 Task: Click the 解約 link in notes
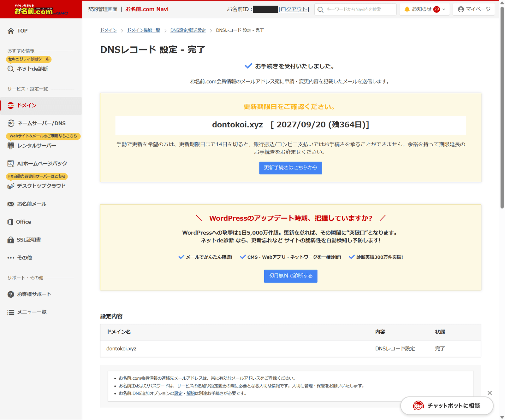191,394
